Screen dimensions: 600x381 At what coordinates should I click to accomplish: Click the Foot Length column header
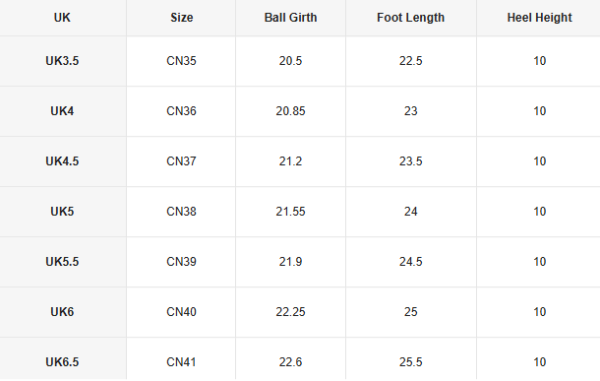(x=411, y=18)
